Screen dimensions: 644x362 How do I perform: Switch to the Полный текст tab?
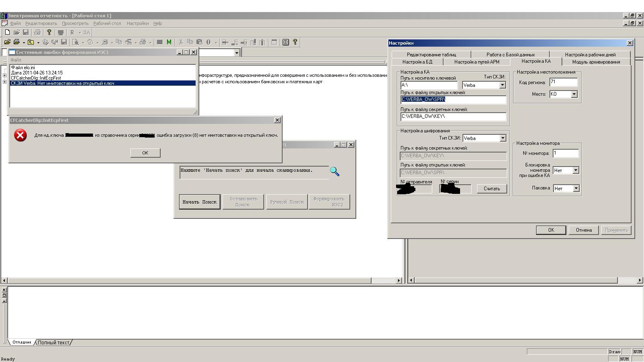[54, 343]
